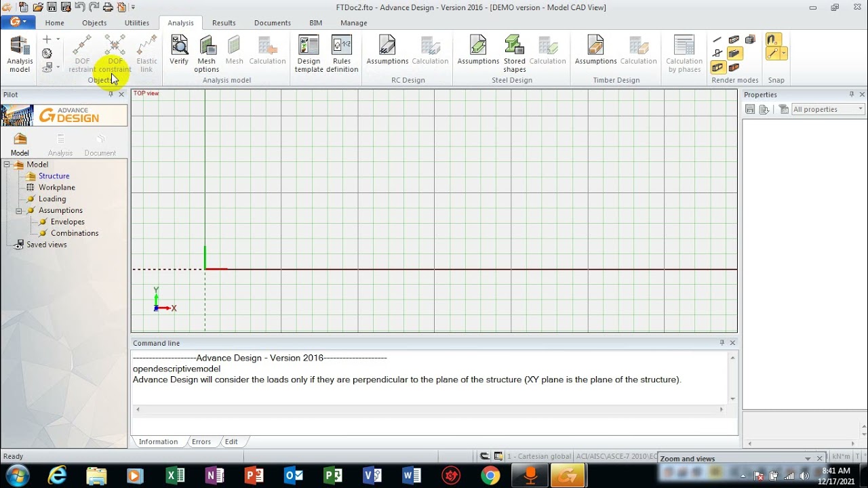868x488 pixels.
Task: Switch to the Objects ribbon tab
Action: [x=94, y=22]
